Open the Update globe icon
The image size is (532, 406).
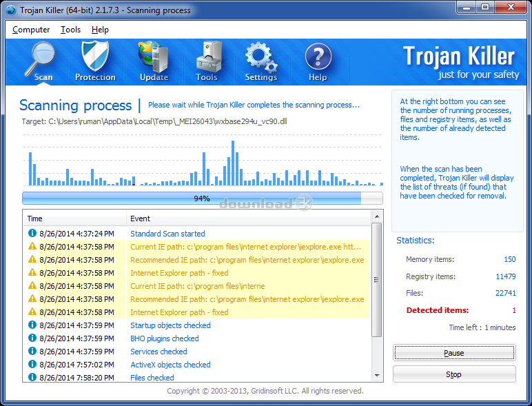click(x=154, y=57)
